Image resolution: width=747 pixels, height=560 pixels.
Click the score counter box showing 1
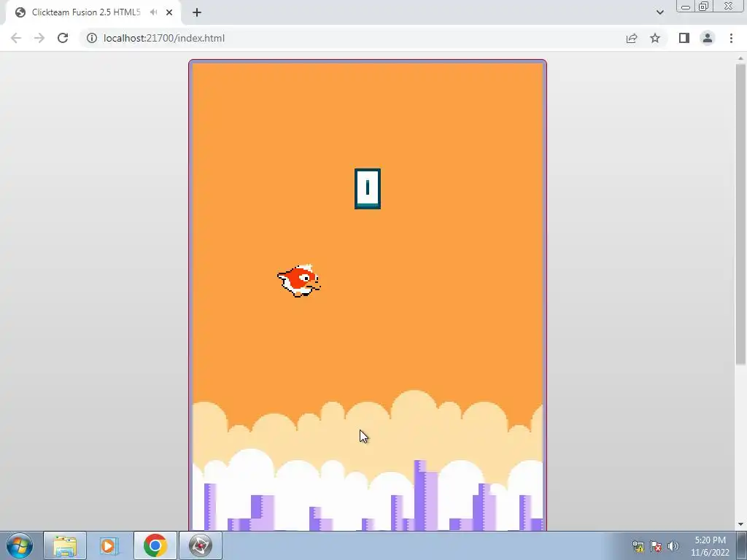point(368,189)
